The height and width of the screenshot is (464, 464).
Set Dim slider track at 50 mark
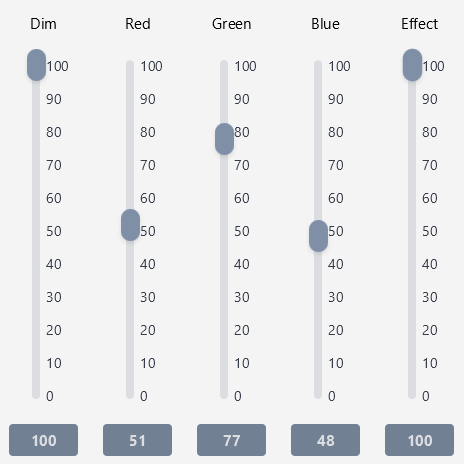(36, 231)
